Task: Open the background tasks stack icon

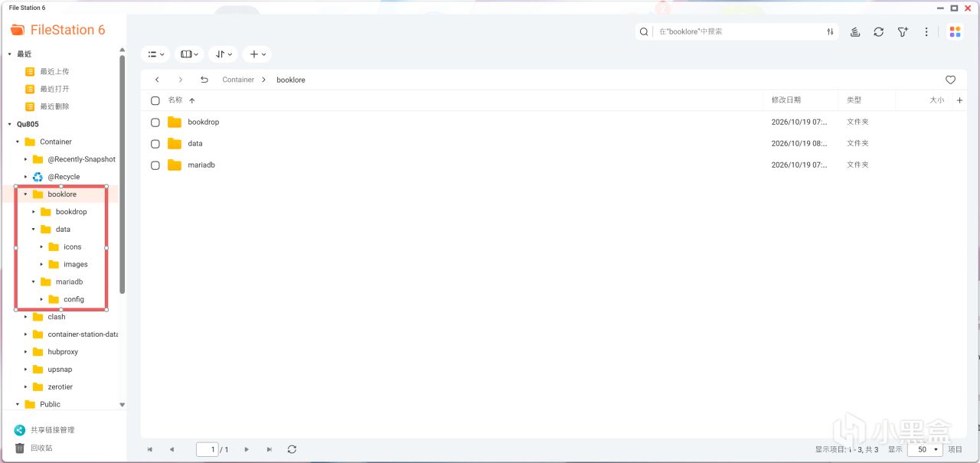Action: tap(854, 31)
